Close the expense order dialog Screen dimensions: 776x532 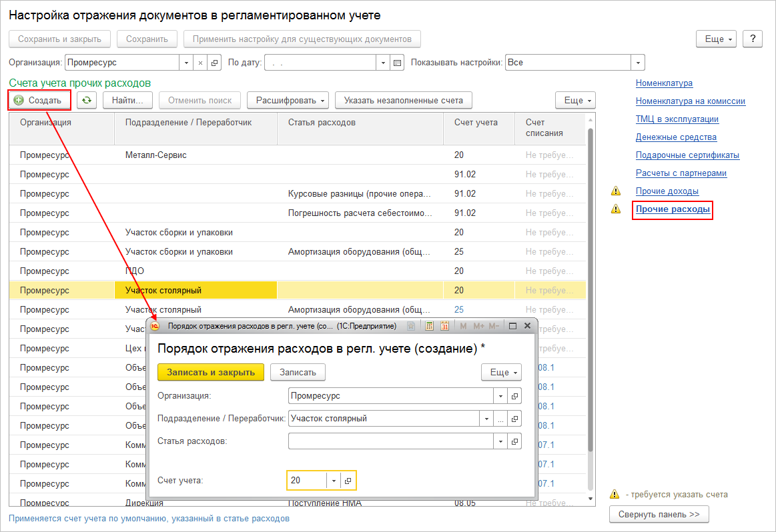528,326
